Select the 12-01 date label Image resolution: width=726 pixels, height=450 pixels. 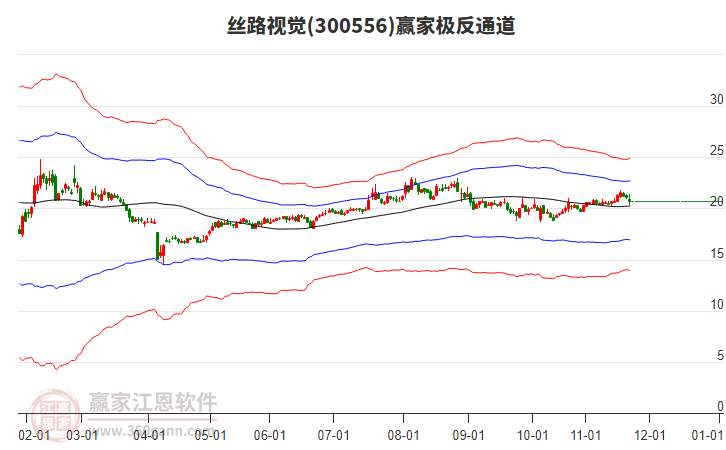649,436
